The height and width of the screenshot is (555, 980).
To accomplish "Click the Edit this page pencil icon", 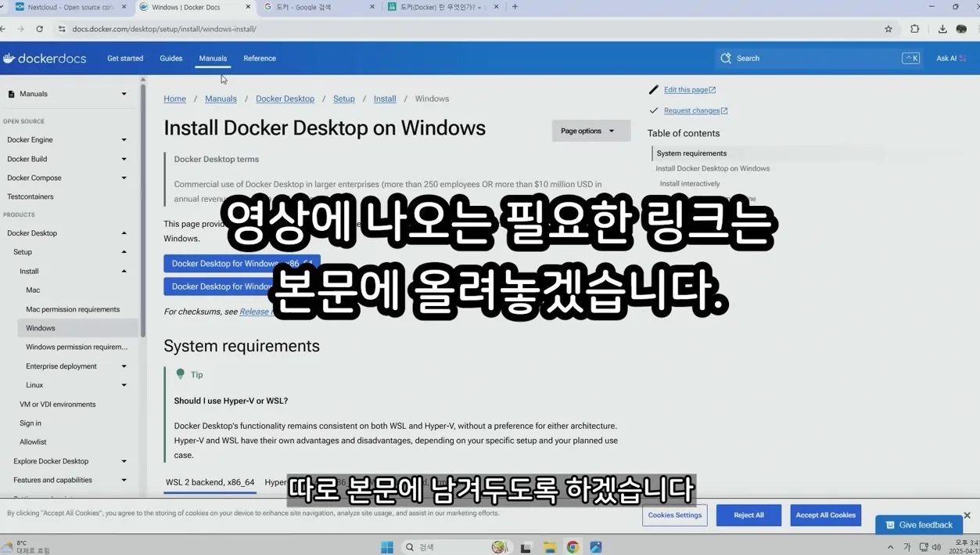I will pyautogui.click(x=654, y=90).
